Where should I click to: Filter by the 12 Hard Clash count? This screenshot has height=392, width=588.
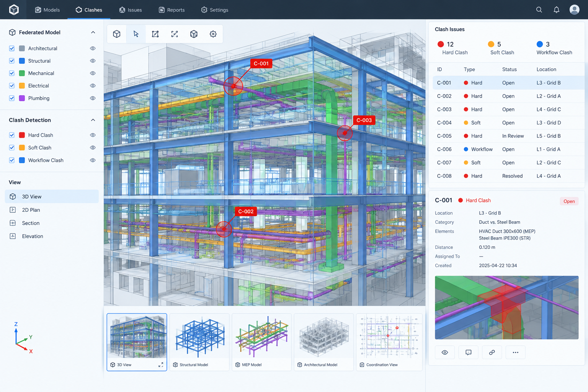453,48
